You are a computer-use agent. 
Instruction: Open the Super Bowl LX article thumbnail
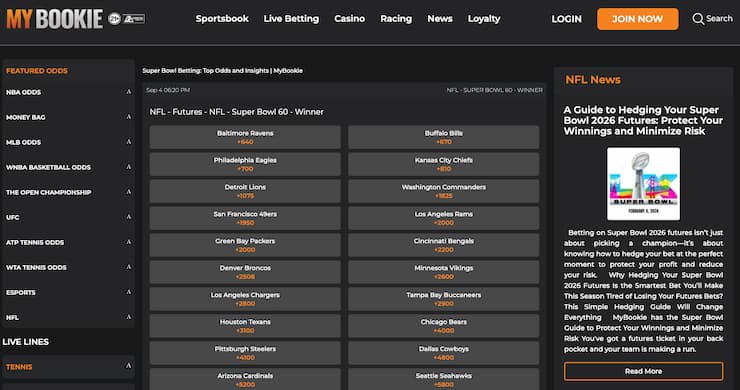point(643,184)
